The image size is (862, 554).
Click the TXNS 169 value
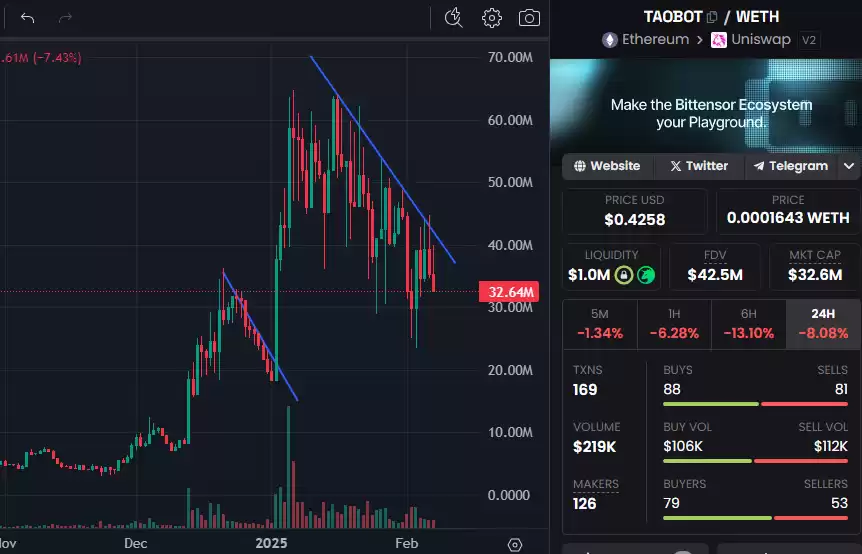point(585,390)
